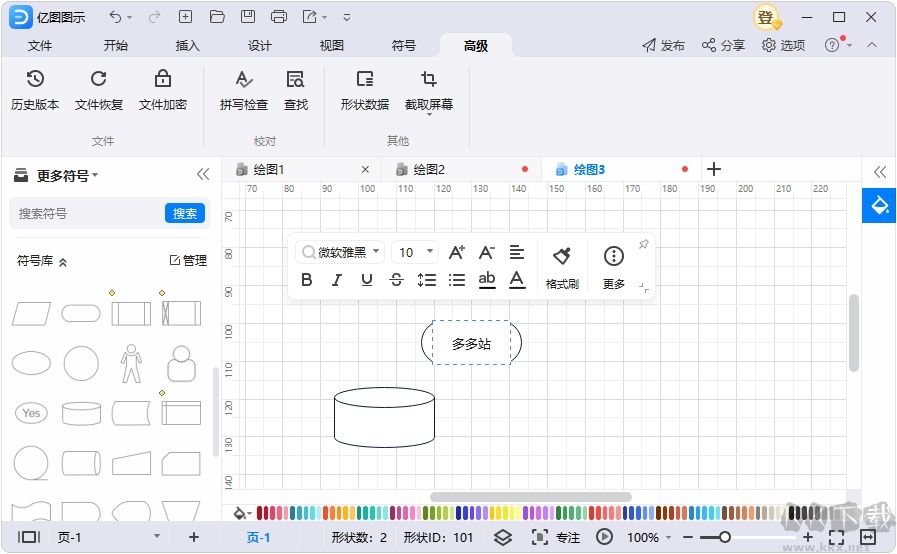The width and height of the screenshot is (897, 554).
Task: Toggle underline in floating text toolbar
Action: tap(367, 279)
